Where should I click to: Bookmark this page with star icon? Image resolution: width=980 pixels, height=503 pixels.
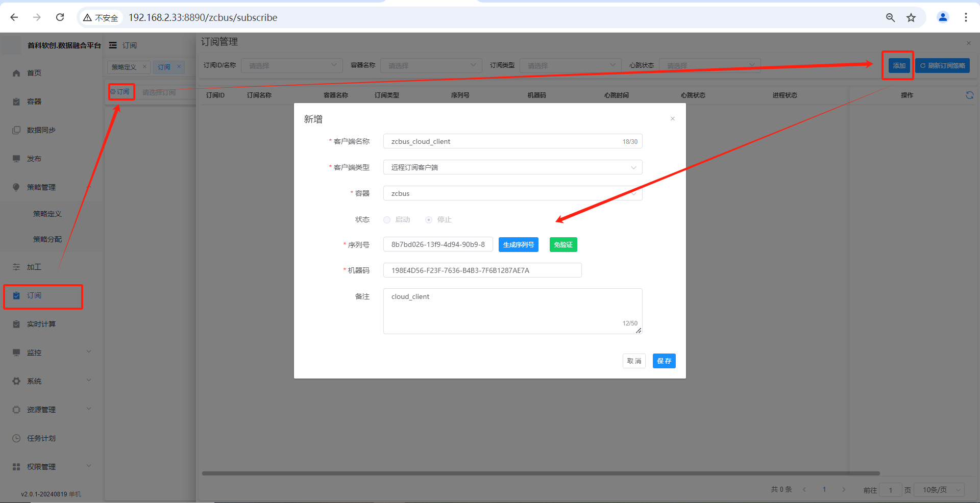click(x=911, y=17)
